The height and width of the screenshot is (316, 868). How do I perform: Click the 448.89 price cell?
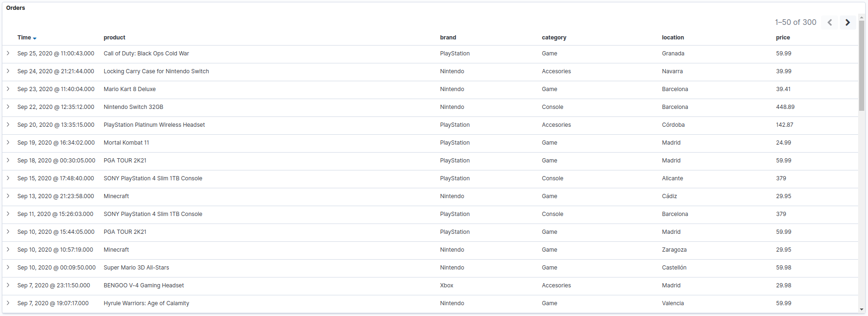[x=785, y=107]
